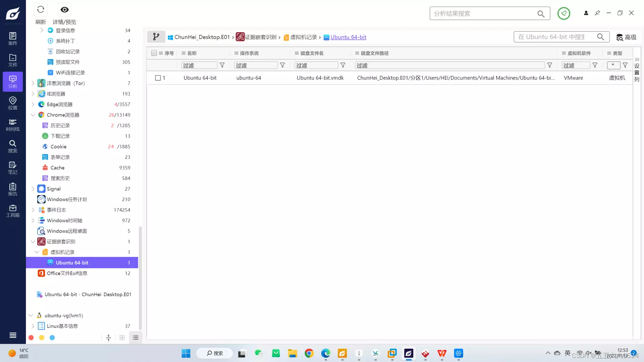Collapse the 证据嵌套识别 tree node
The width and height of the screenshot is (644, 362).
click(33, 242)
